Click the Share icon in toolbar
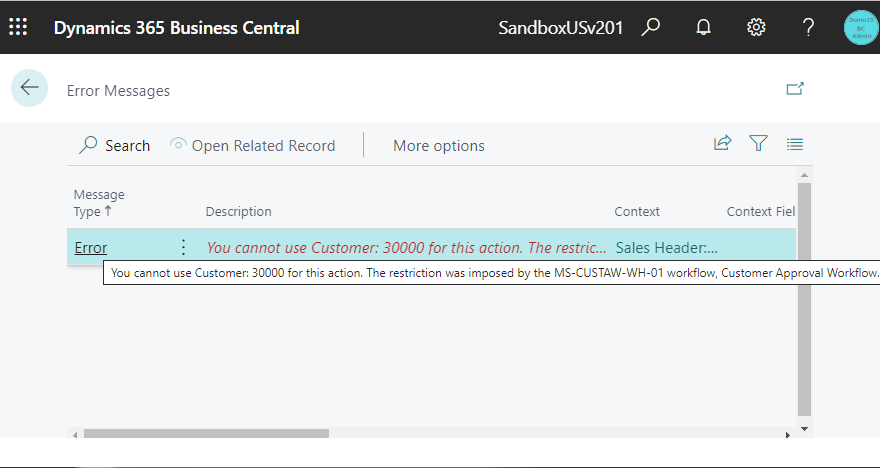Viewport: 880px width, 468px height. click(722, 144)
